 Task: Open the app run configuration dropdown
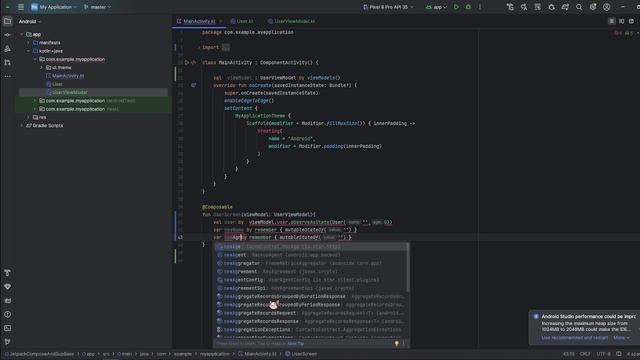pyautogui.click(x=436, y=7)
